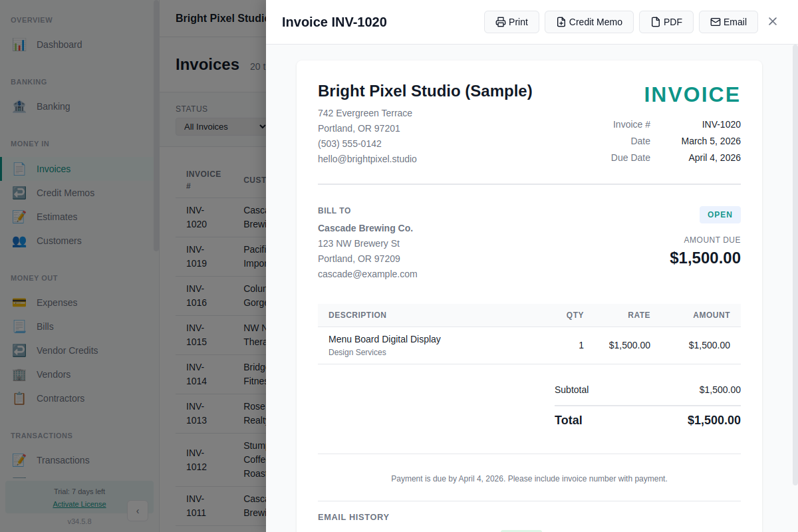Open the Transactions section
This screenshot has height=532, width=798.
pyautogui.click(x=63, y=460)
